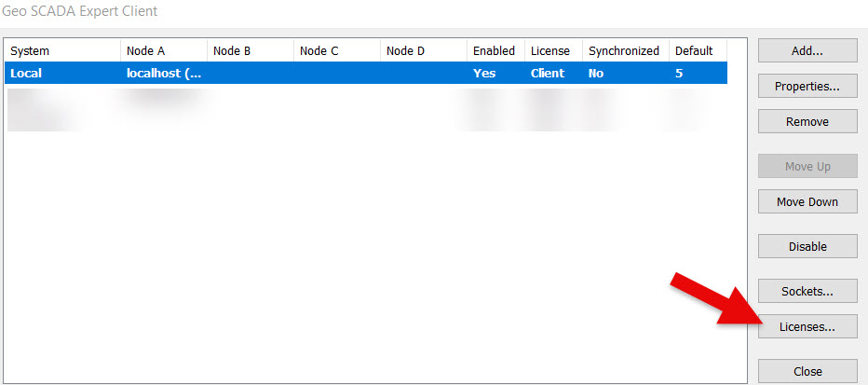Click the localhost cell in Node A

[163, 73]
